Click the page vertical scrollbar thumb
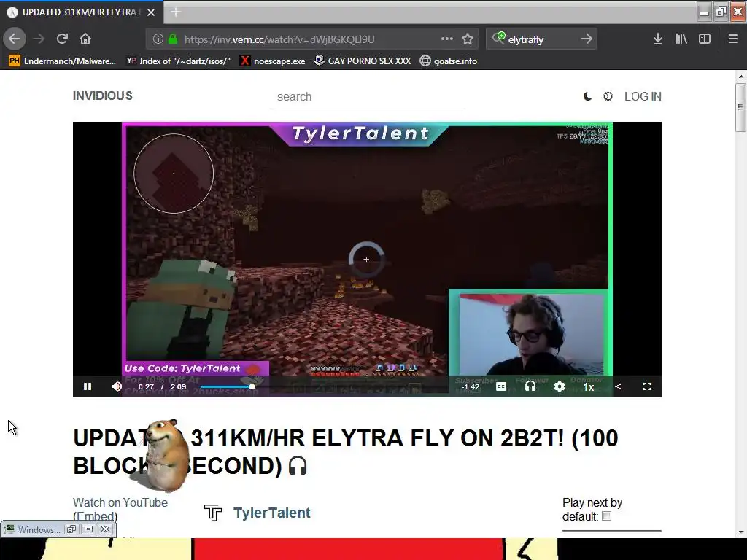This screenshot has width=747, height=560. [740, 107]
